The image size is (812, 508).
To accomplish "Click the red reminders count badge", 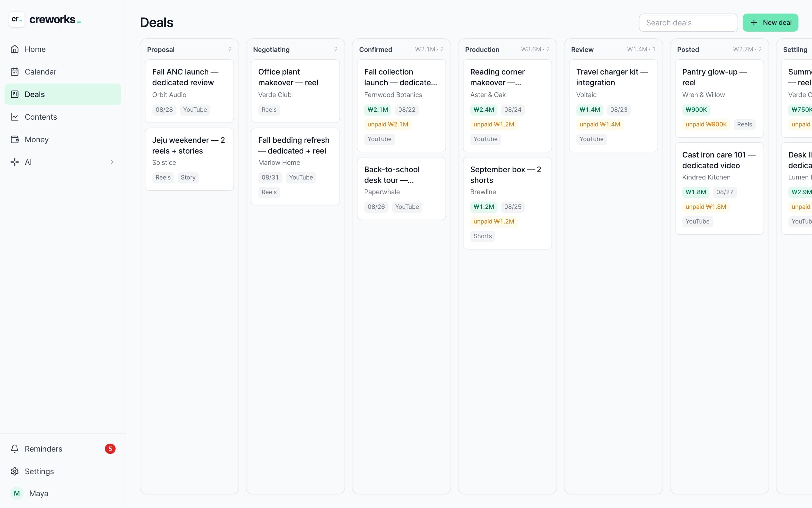I will coord(110,449).
